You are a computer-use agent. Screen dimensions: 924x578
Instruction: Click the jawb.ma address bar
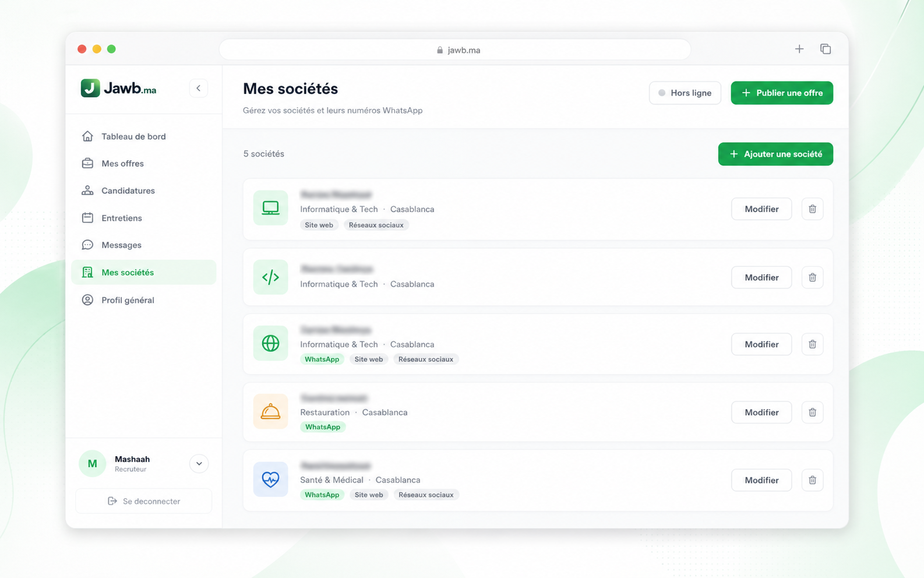click(x=455, y=50)
